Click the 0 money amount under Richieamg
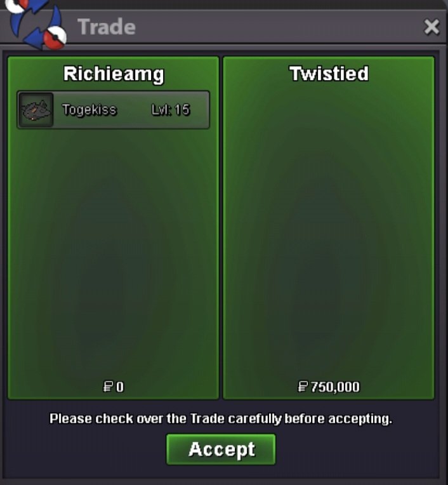448x485 pixels. [x=120, y=387]
